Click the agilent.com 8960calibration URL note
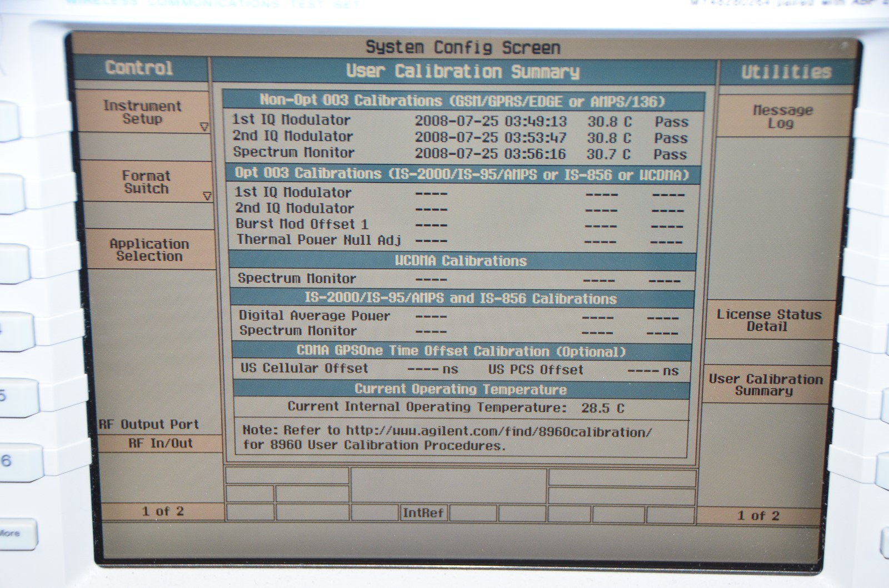The height and width of the screenshot is (588, 889). point(447,438)
